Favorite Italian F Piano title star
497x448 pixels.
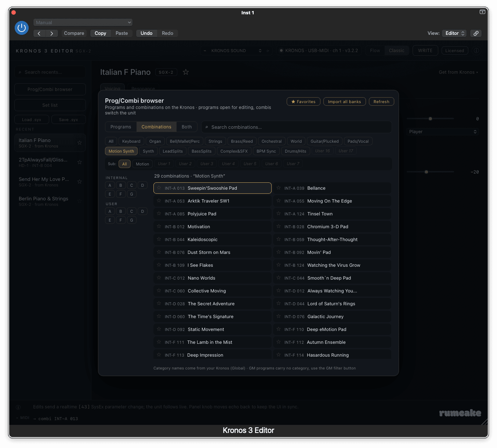186,72
